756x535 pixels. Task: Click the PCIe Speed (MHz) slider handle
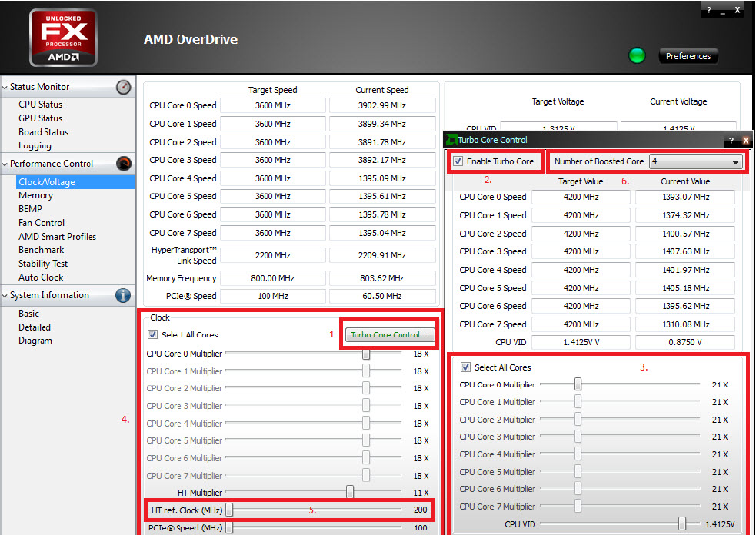pyautogui.click(x=229, y=528)
